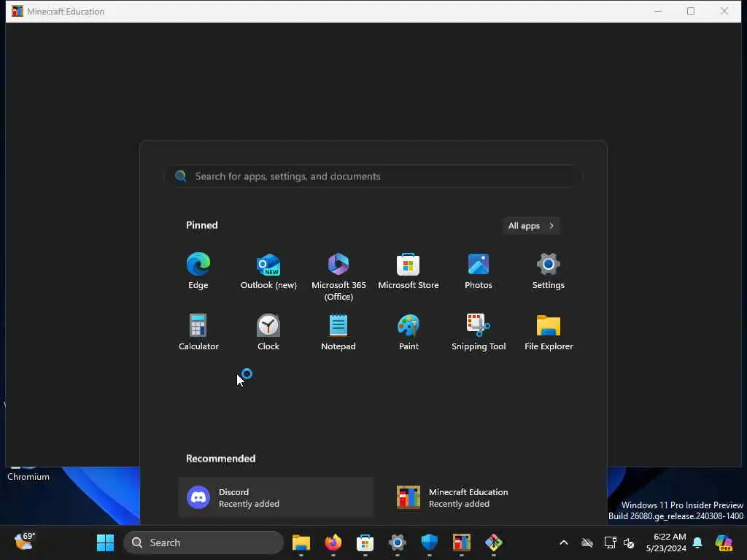Image resolution: width=747 pixels, height=560 pixels.
Task: Click the taskbar Search box
Action: click(204, 542)
